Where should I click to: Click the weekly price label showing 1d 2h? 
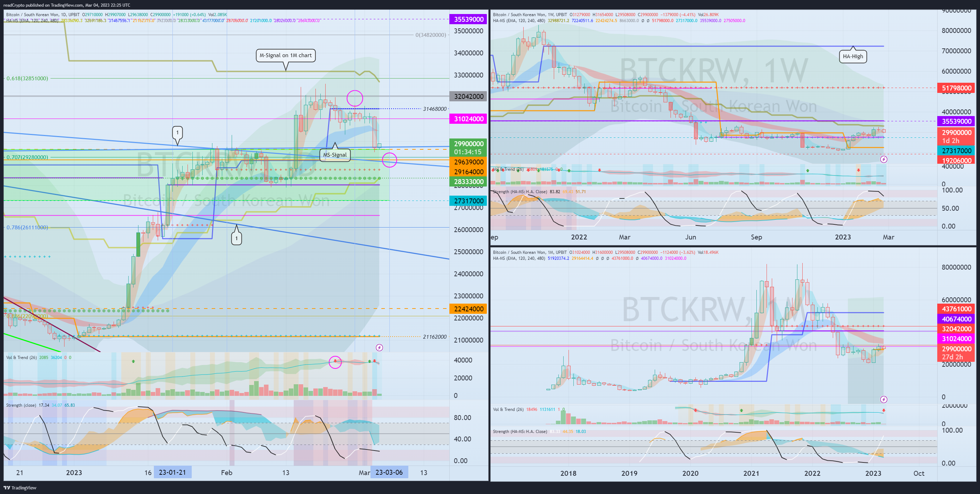pos(956,137)
